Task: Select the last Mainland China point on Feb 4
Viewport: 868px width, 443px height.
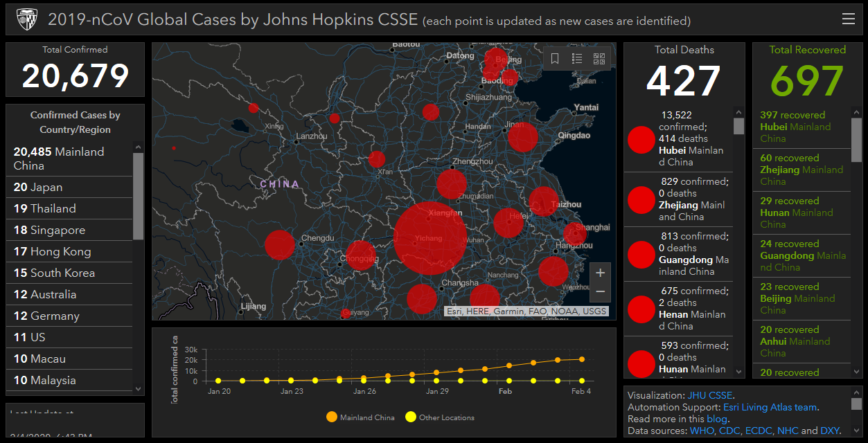Action: 582,359
